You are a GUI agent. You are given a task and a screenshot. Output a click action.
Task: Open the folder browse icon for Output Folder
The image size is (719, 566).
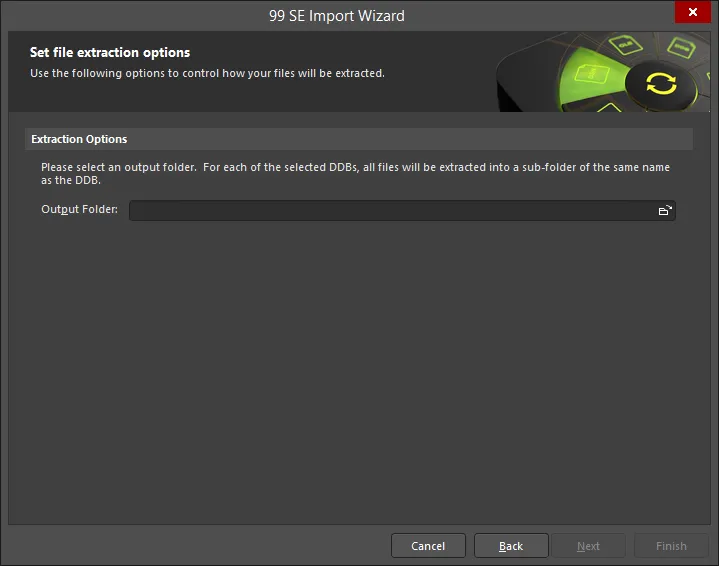(x=664, y=211)
